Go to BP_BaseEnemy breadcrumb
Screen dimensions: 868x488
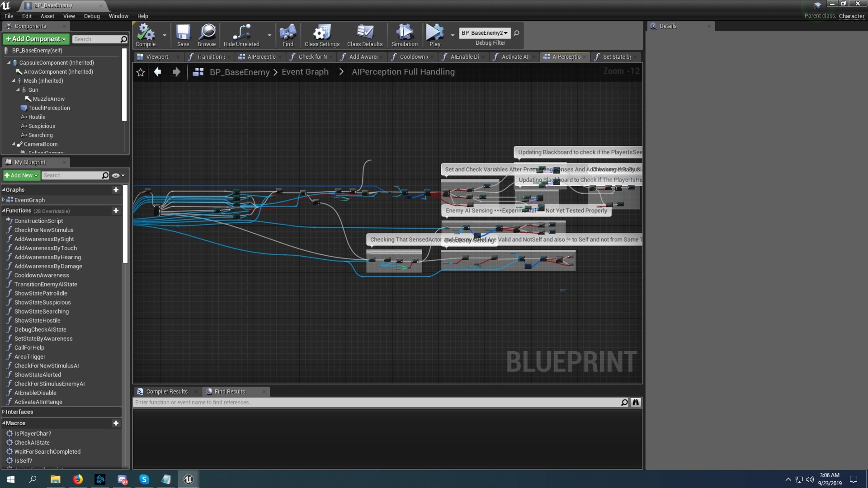[x=239, y=72]
